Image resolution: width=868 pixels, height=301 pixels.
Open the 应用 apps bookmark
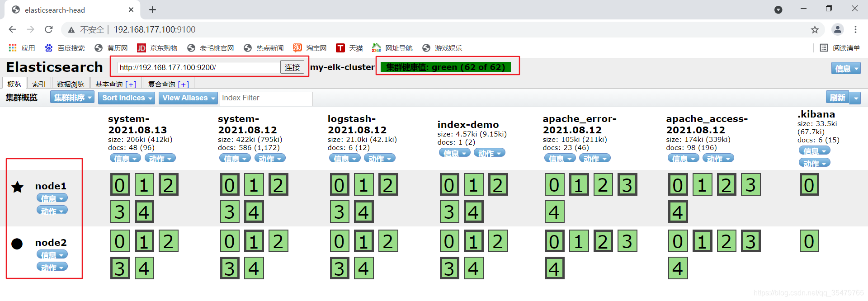pos(22,48)
